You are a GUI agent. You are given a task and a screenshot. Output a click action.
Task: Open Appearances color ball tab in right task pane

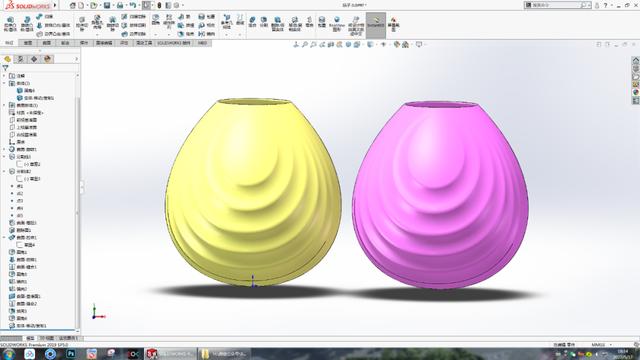(x=636, y=92)
